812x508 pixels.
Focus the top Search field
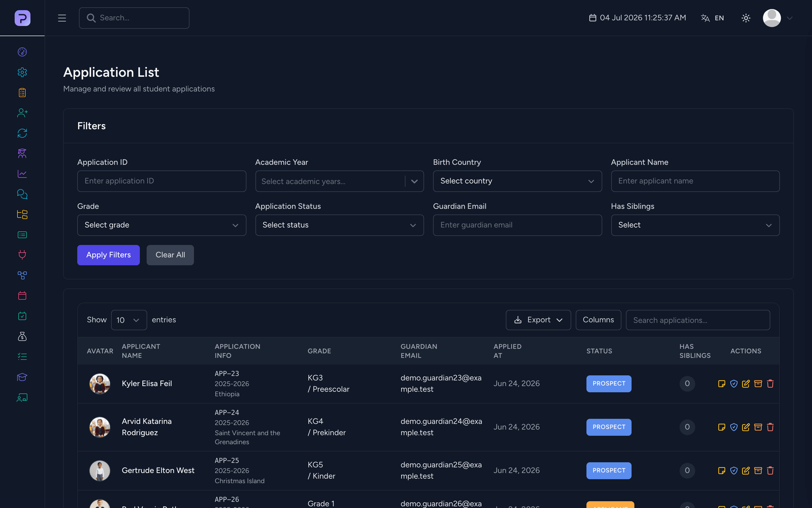[134, 18]
